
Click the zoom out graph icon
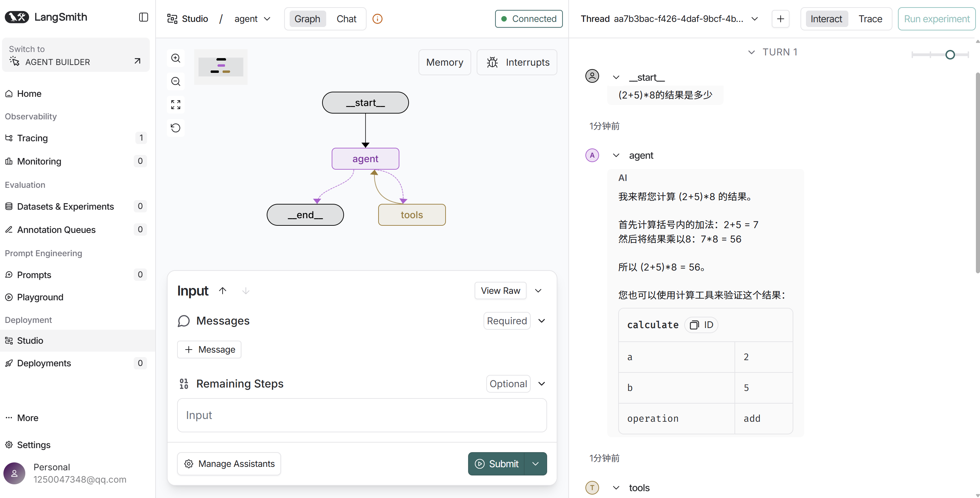pyautogui.click(x=175, y=81)
